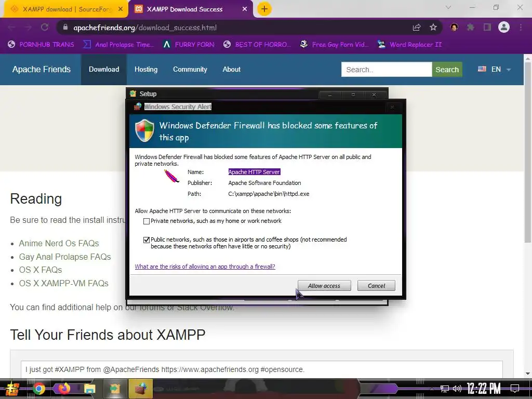The image size is (532, 399).
Task: Bookmark this page with the star
Action: point(433,28)
